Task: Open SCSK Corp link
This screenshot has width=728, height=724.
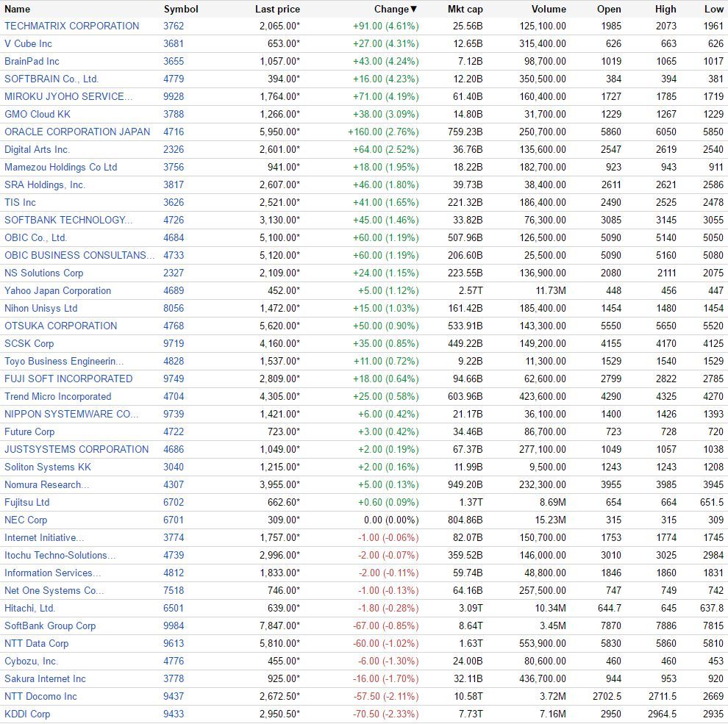Action: pos(29,343)
